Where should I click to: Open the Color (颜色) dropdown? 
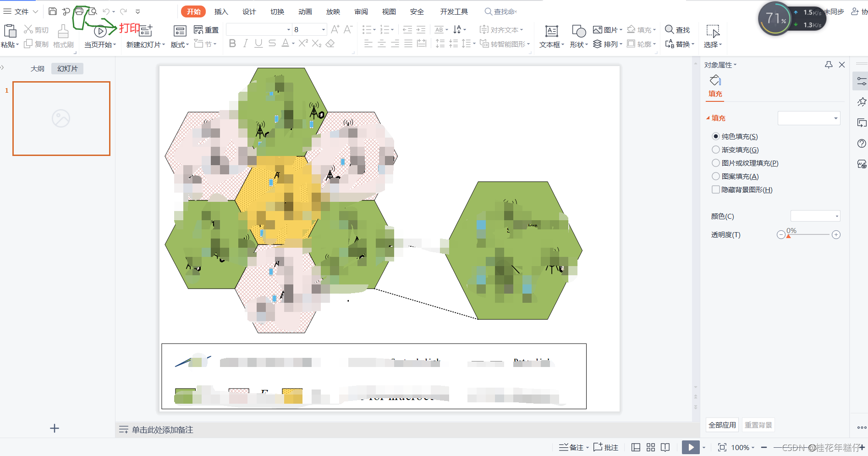point(815,216)
